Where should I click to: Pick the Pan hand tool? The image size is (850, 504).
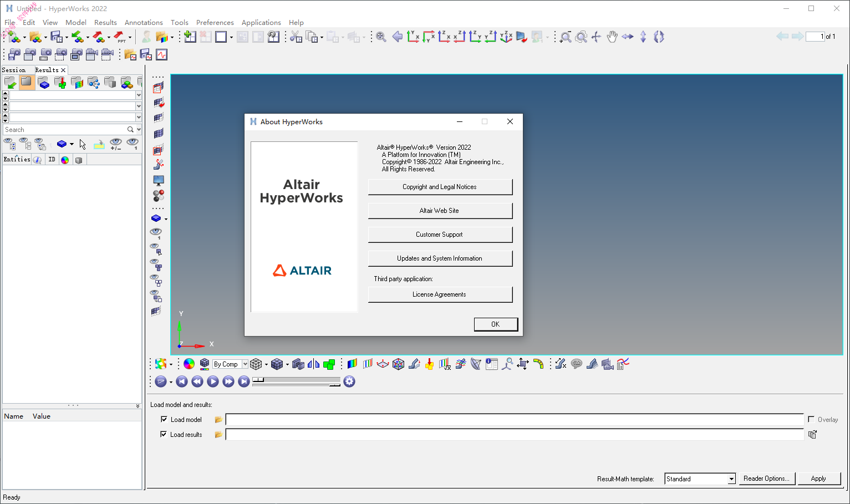tap(612, 37)
